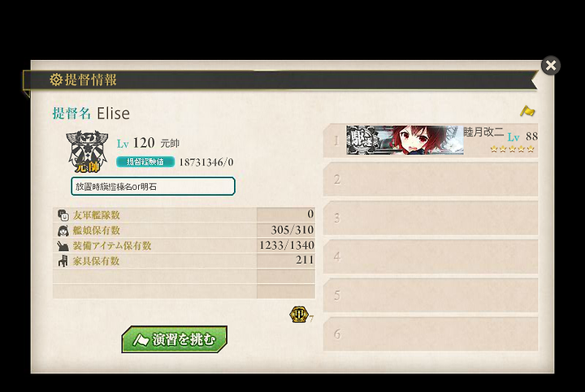
Task: Click the five-star rating under Lv 88
Action: (512, 149)
